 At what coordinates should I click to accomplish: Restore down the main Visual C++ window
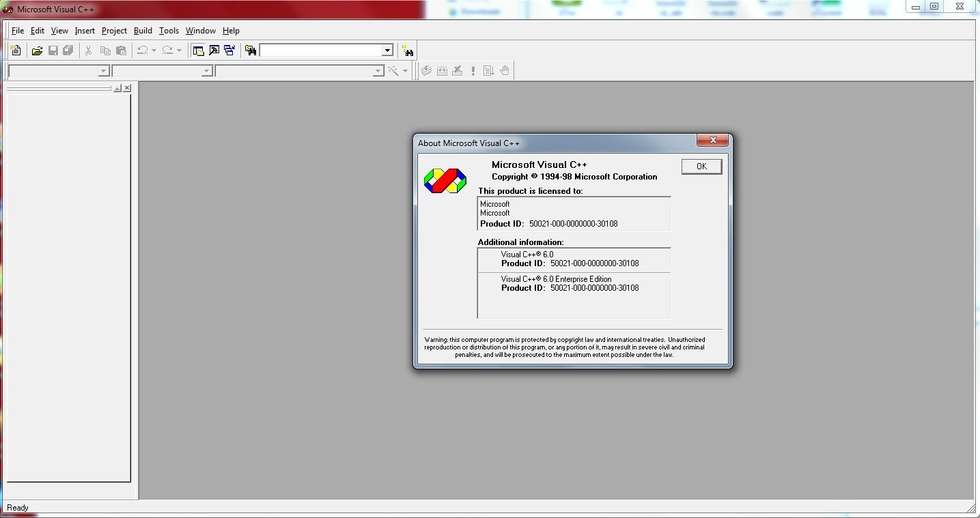[934, 6]
